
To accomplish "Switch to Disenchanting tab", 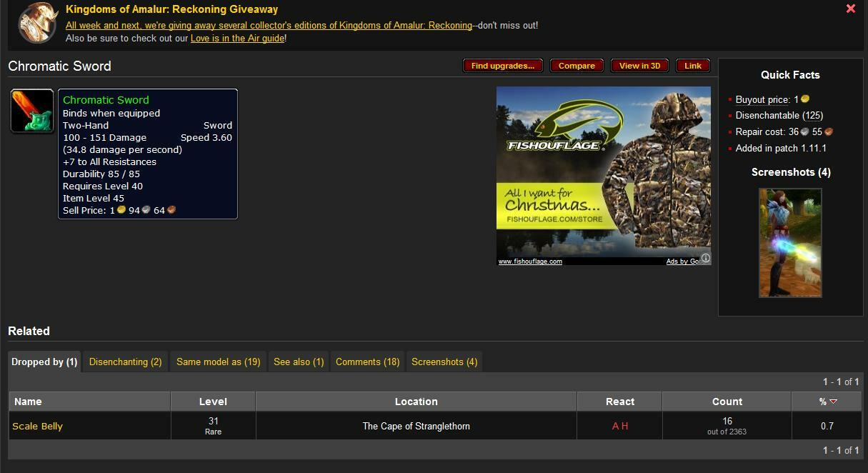I will coord(125,362).
